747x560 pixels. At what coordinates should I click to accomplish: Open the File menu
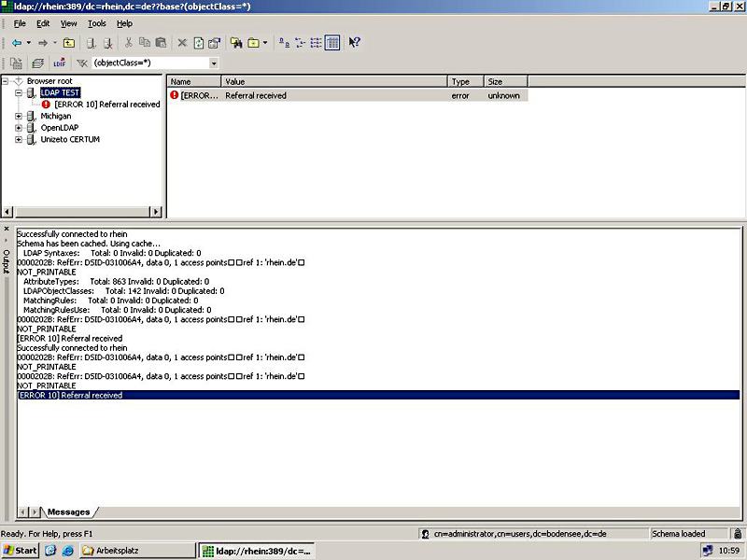pos(20,23)
